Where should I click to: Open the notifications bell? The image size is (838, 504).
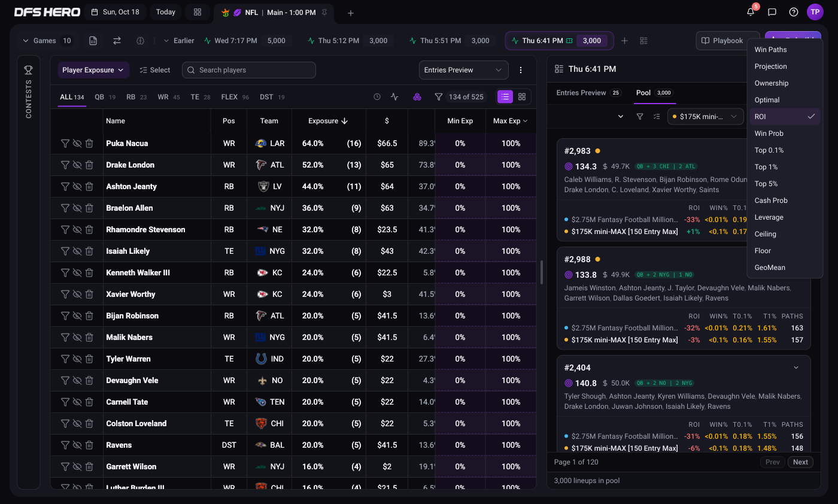pos(751,12)
